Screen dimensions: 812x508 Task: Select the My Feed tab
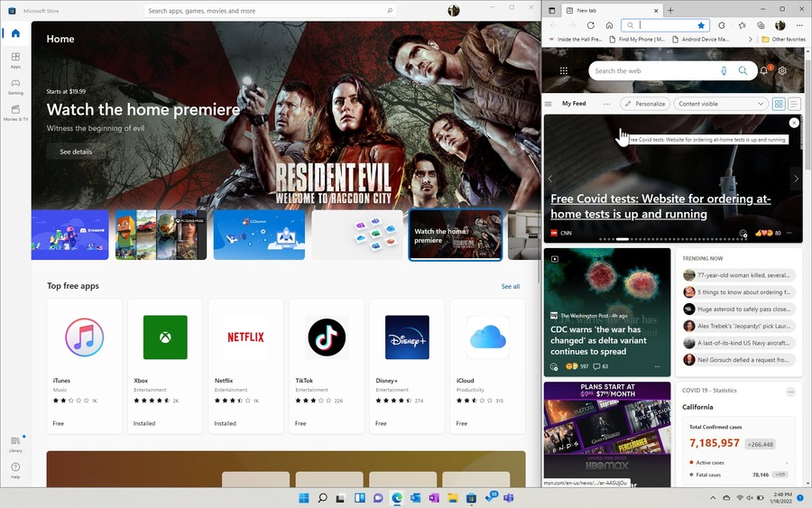(x=574, y=104)
